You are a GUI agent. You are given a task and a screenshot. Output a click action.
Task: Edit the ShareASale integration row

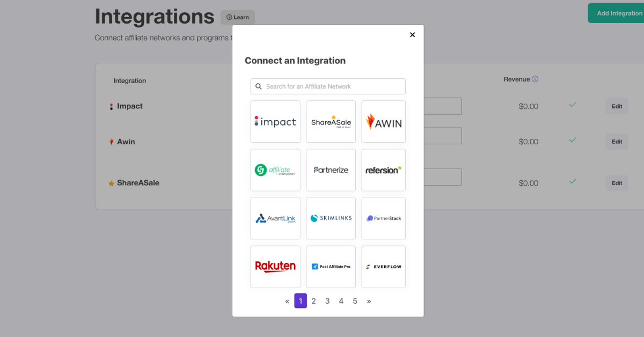point(617,183)
